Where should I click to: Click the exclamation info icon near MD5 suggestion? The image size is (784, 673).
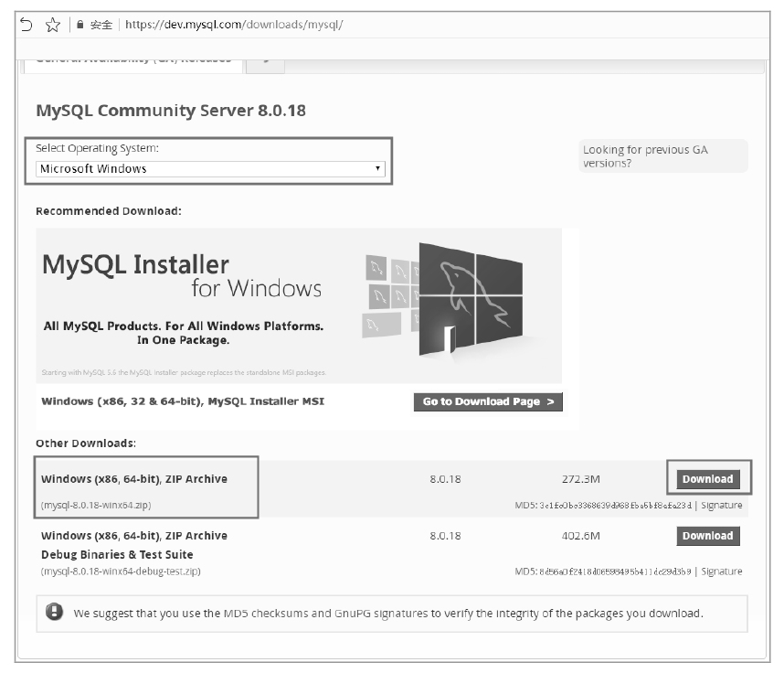[54, 612]
